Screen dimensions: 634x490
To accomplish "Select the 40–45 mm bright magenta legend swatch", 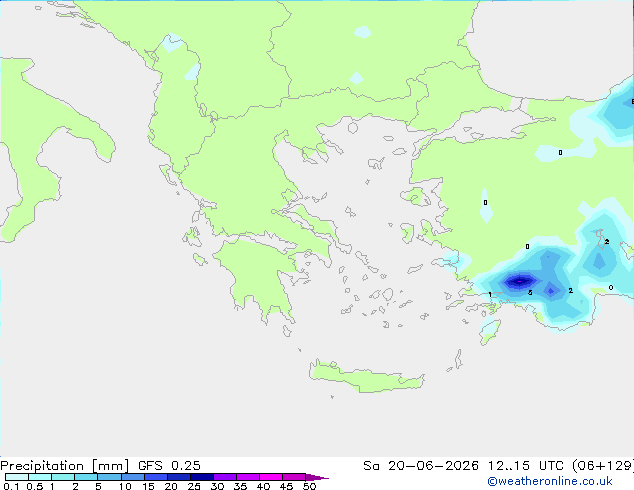I will point(271,477).
